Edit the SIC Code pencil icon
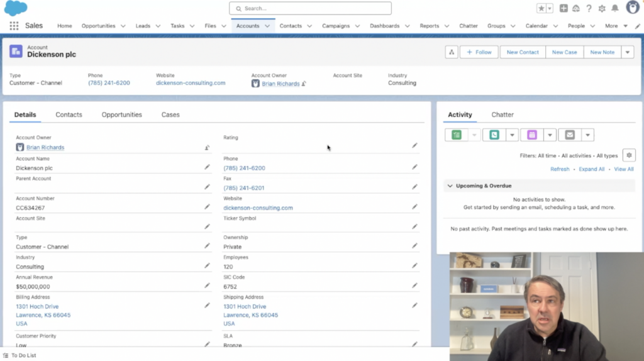The image size is (644, 361). 415,286
